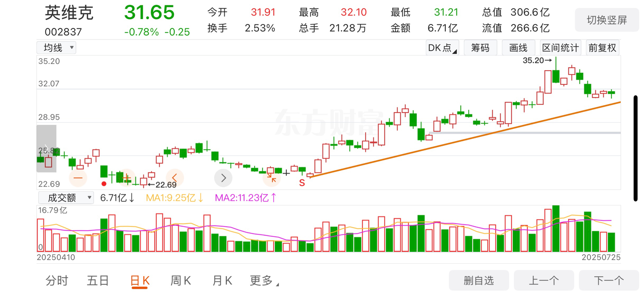Tap the MA1:9.25亿 volume average label

(174, 198)
